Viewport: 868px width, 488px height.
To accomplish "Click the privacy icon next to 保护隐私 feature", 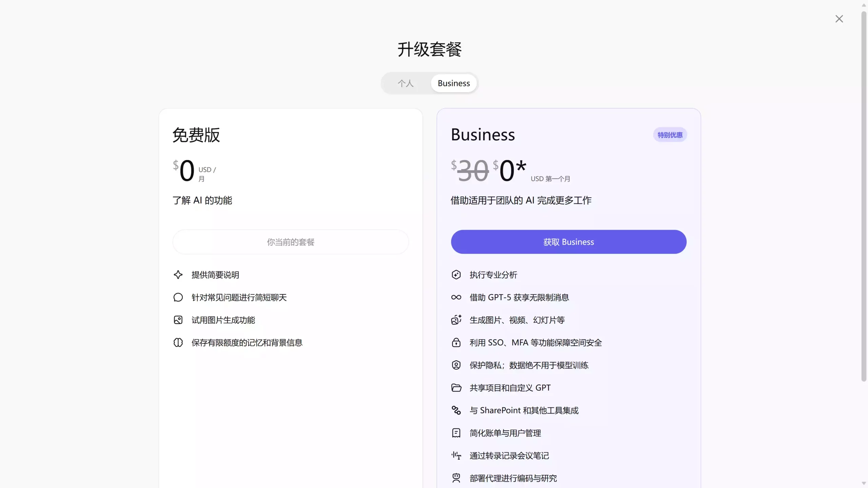I will coord(456,365).
